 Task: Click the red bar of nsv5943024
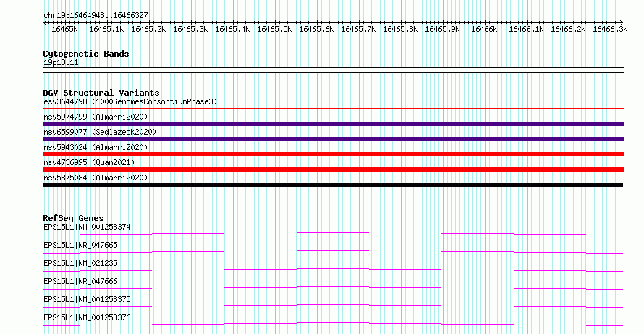334,154
